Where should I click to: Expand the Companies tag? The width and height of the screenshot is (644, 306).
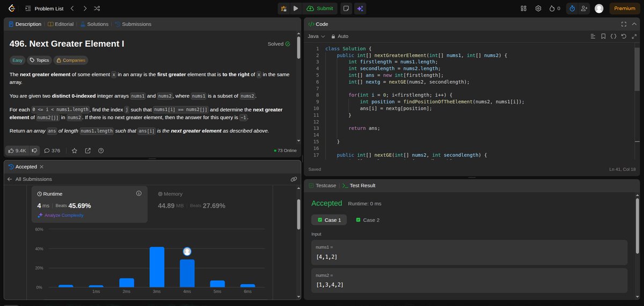click(70, 60)
